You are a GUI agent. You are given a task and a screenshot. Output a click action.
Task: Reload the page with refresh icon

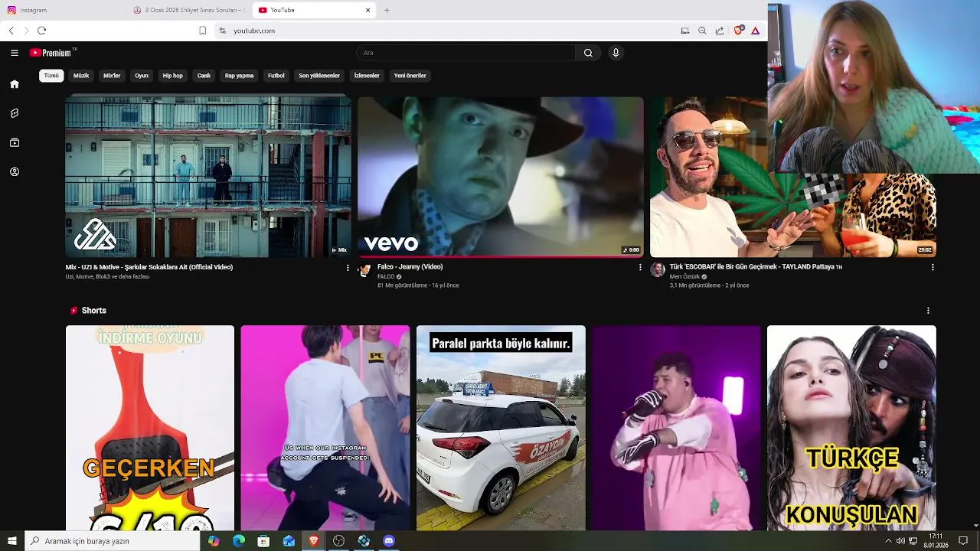(41, 31)
